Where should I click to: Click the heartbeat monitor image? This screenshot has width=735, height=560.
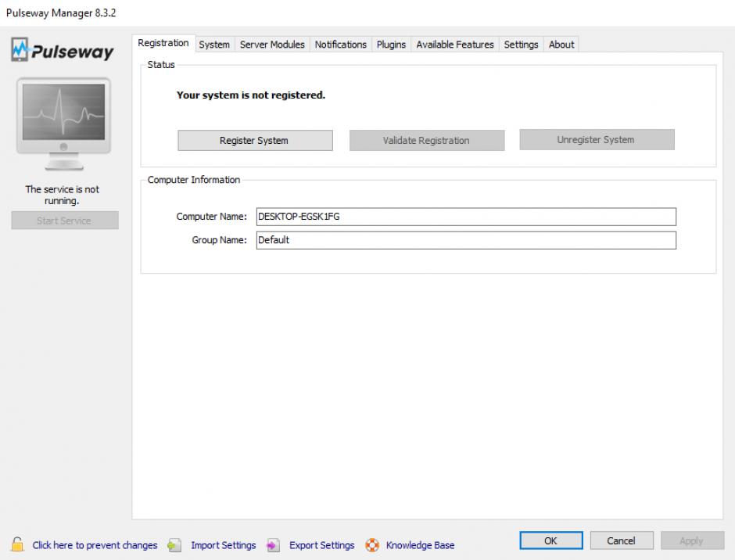[64, 124]
